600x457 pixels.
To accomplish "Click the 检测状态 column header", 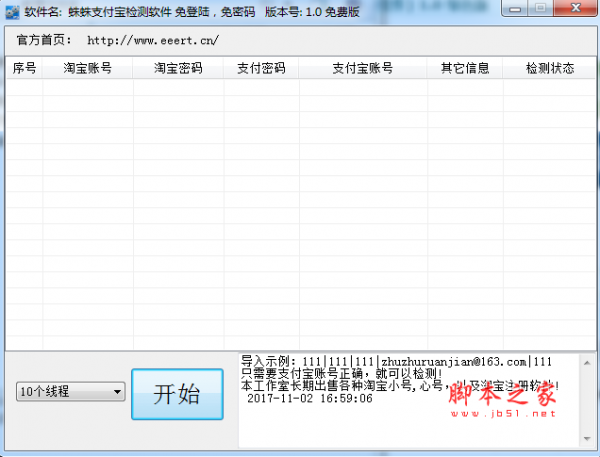I will tap(550, 68).
